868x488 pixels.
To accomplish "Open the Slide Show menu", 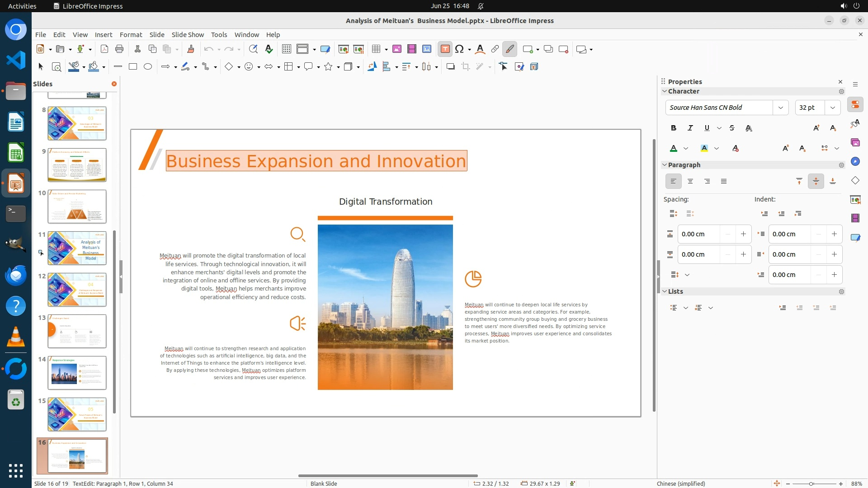I will (x=188, y=35).
